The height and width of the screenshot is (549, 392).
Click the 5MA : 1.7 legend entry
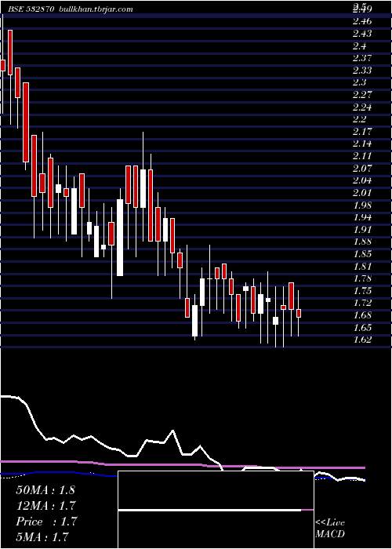[42, 537]
